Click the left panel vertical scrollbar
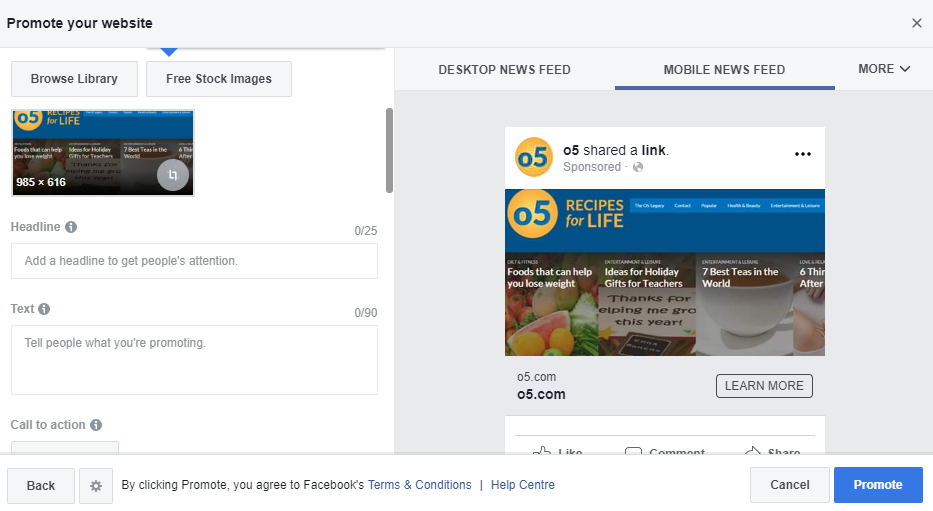This screenshot has width=933, height=511. [389, 150]
